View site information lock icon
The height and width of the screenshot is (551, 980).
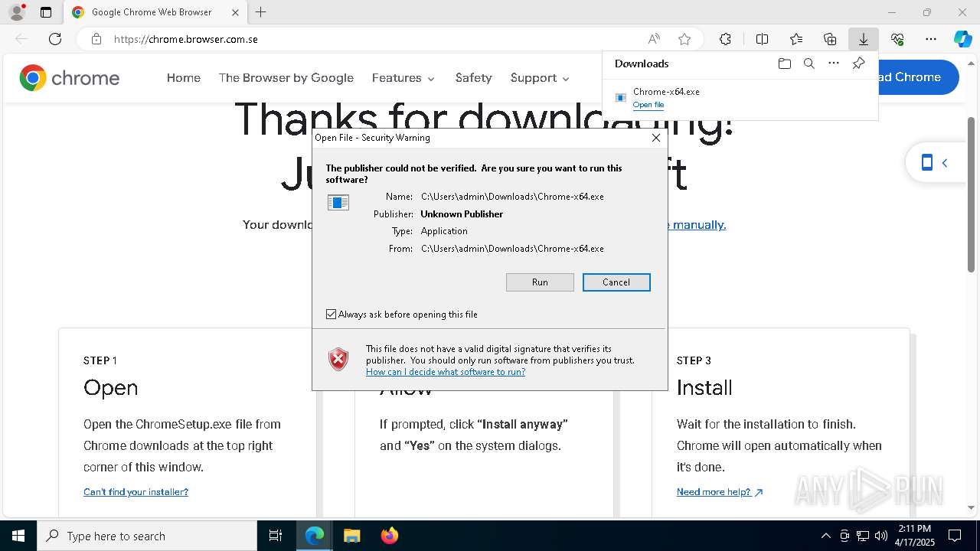pos(96,39)
